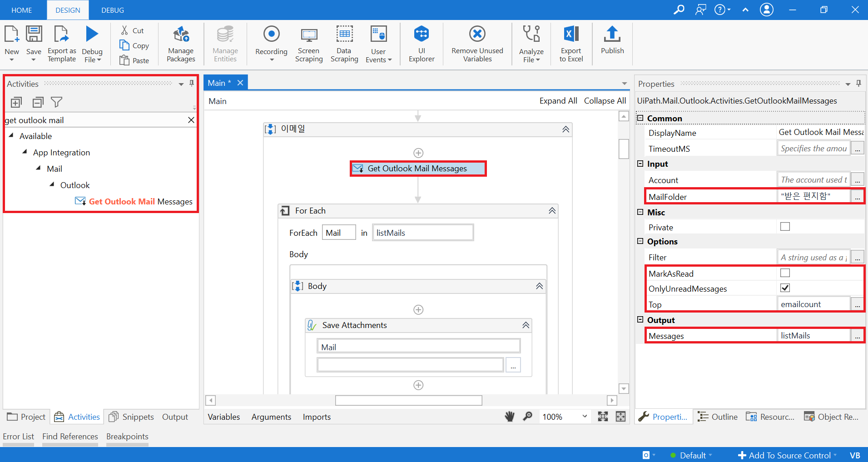
Task: Click the New file icon
Action: 12,35
